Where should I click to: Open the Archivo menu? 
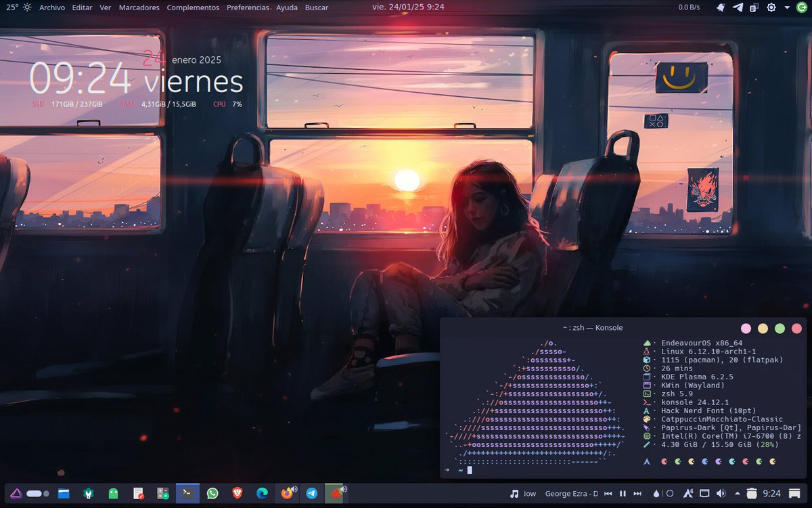point(52,7)
